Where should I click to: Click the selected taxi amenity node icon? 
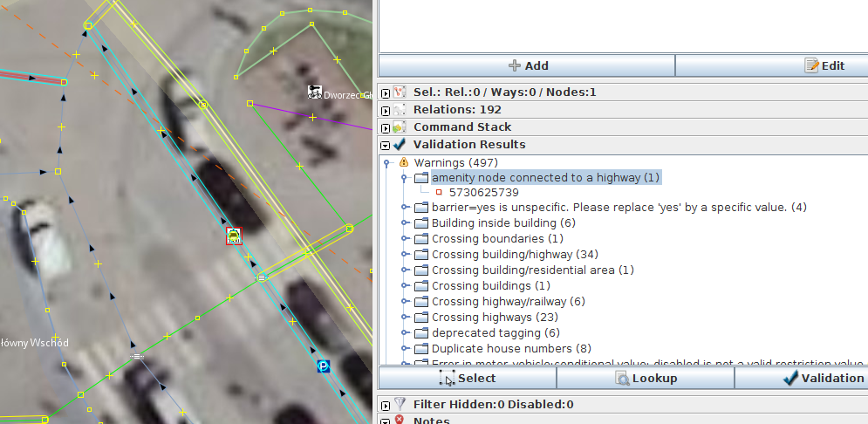[234, 236]
